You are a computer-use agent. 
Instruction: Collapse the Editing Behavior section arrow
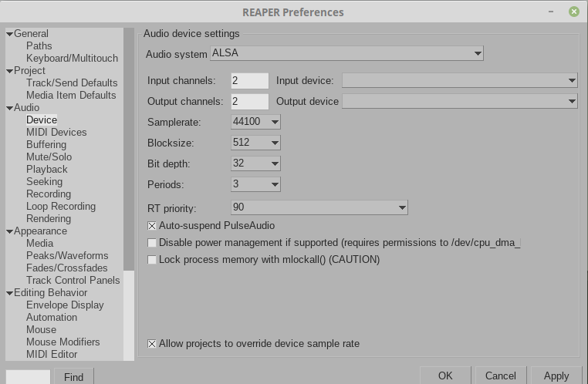(9, 293)
